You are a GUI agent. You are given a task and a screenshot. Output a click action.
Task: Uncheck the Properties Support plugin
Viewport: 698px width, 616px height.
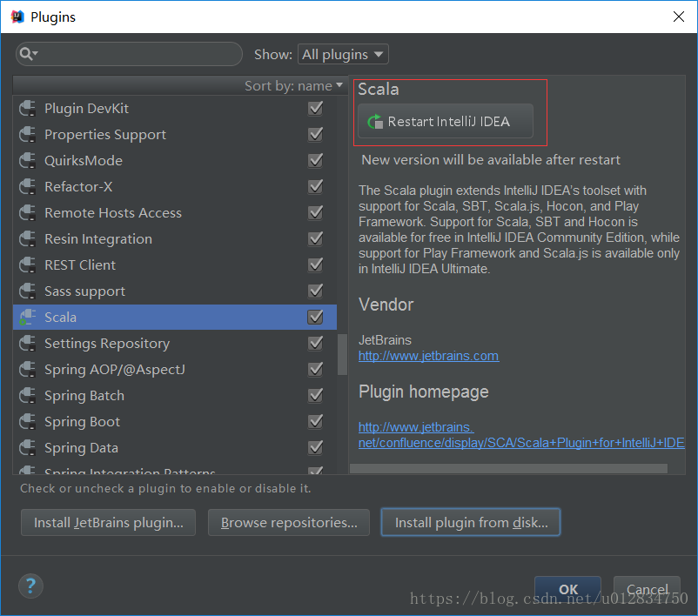(x=315, y=134)
